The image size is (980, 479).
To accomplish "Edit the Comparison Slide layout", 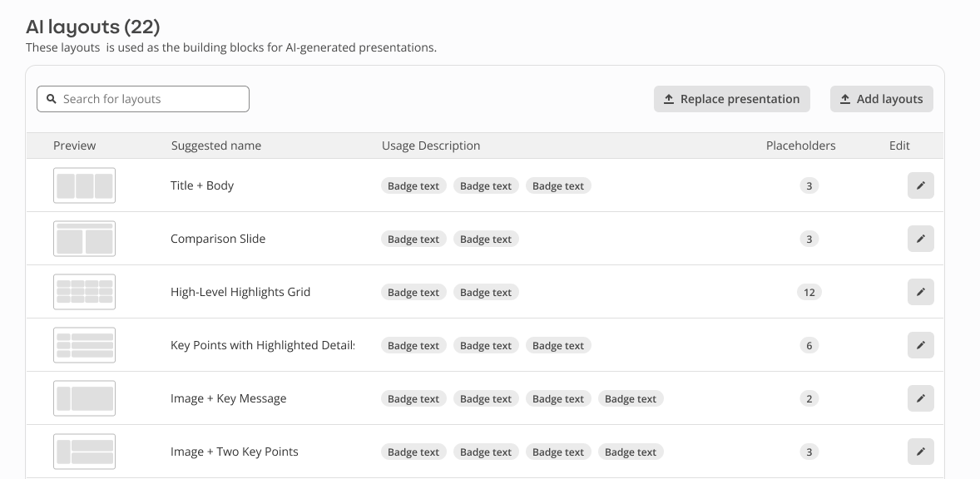I will [x=921, y=239].
